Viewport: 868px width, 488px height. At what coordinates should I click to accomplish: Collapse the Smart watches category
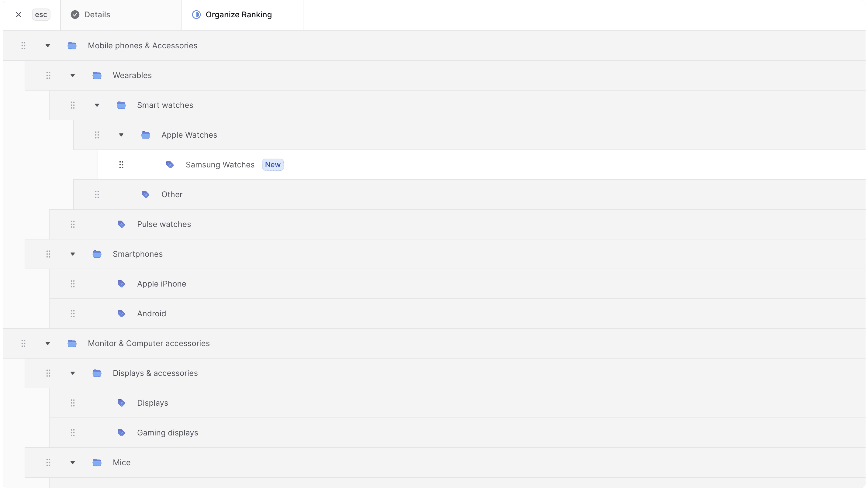point(97,105)
